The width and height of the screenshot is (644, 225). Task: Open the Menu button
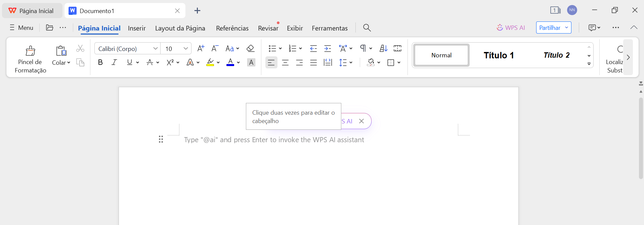22,27
